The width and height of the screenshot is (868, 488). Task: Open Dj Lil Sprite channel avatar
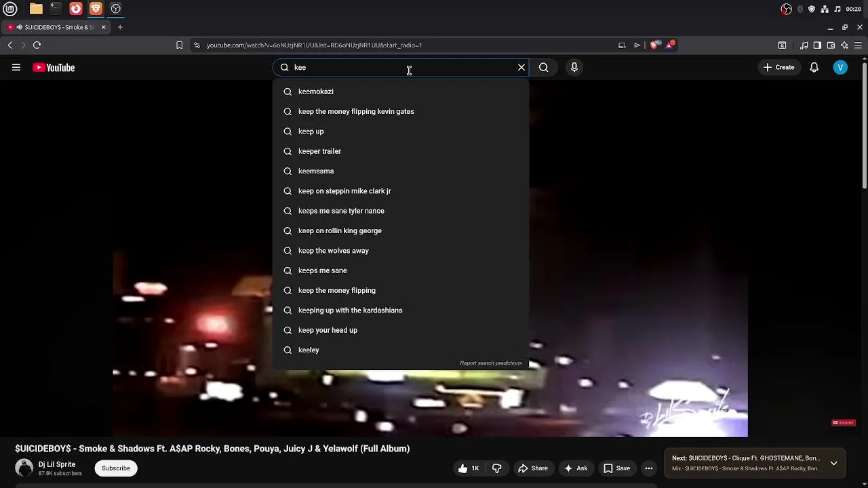tap(24, 468)
